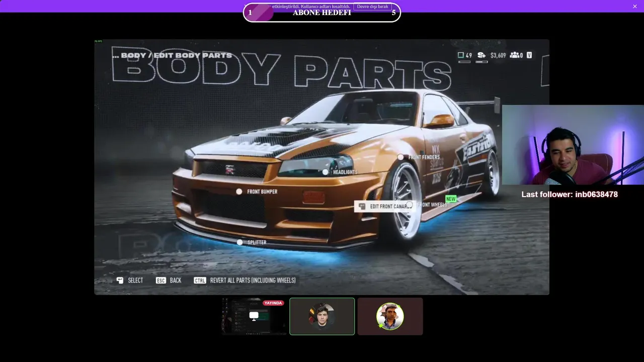Click the Select mouse-button prompt icon
The image size is (644, 362).
pos(120,280)
